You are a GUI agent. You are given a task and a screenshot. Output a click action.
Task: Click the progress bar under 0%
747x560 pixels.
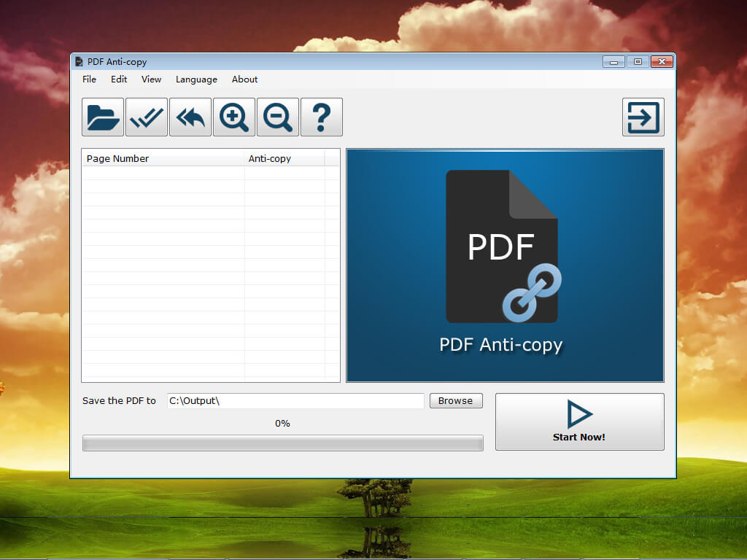pos(282,443)
